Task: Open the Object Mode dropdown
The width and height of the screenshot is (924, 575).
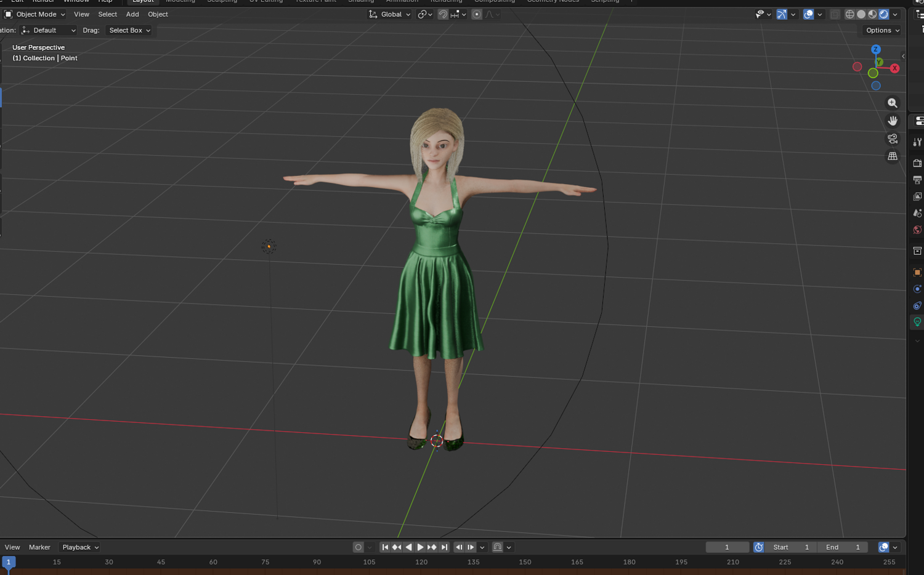Action: [35, 14]
